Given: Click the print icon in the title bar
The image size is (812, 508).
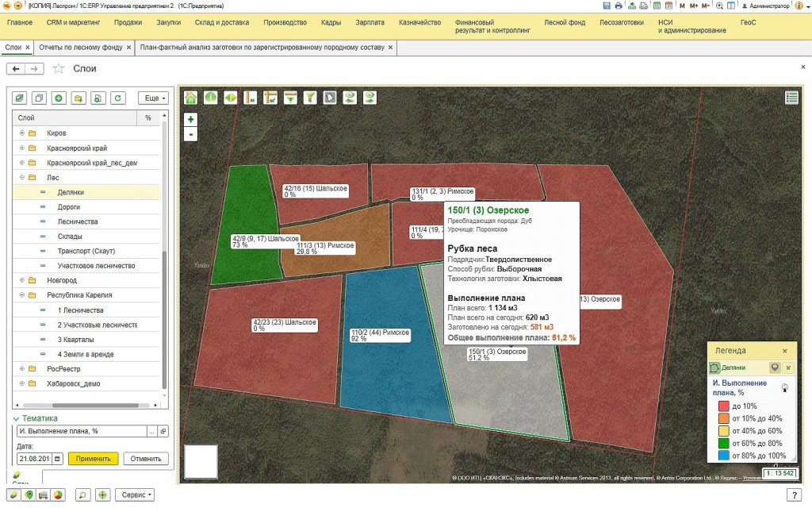Looking at the screenshot, I should [x=619, y=6].
